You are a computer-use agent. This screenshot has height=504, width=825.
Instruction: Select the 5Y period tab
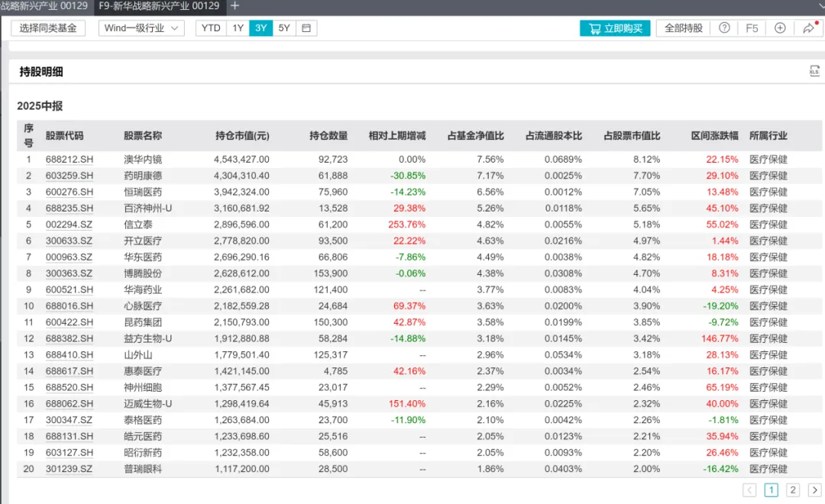(x=284, y=28)
